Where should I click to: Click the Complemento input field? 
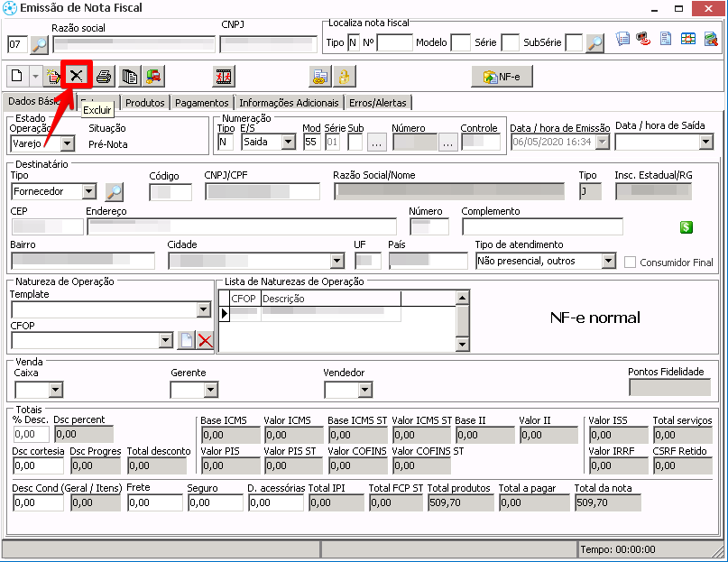(x=542, y=227)
